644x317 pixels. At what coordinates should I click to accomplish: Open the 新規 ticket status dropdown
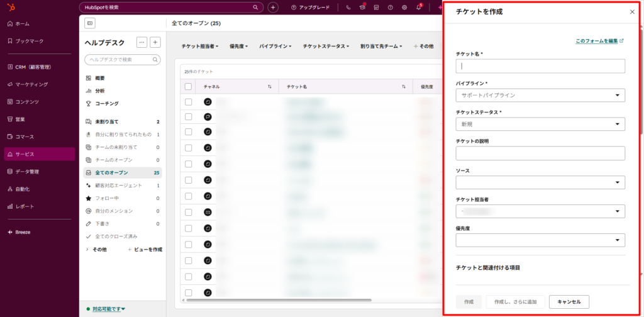[x=540, y=124]
